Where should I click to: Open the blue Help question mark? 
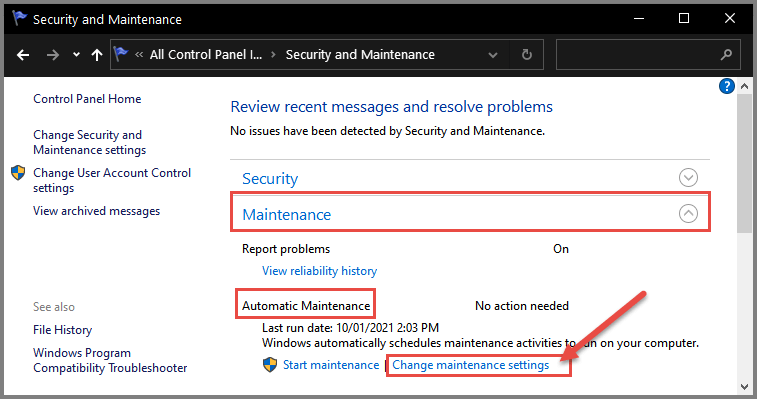tap(727, 86)
